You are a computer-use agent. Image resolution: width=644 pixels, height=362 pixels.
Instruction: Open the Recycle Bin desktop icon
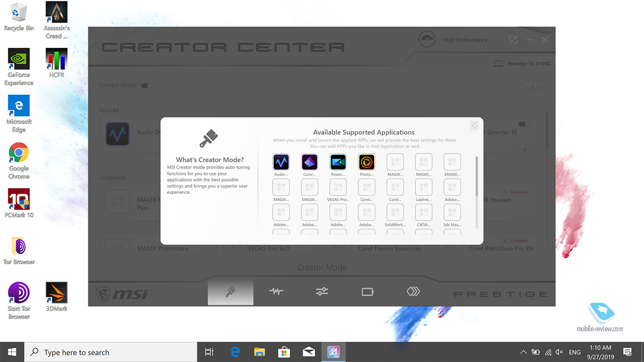(x=19, y=17)
